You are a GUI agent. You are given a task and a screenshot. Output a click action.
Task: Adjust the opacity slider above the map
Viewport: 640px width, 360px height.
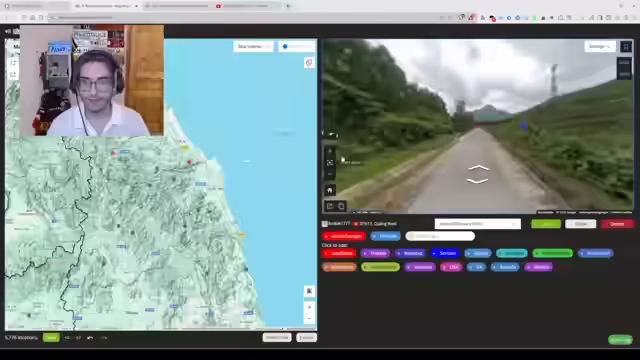298,47
